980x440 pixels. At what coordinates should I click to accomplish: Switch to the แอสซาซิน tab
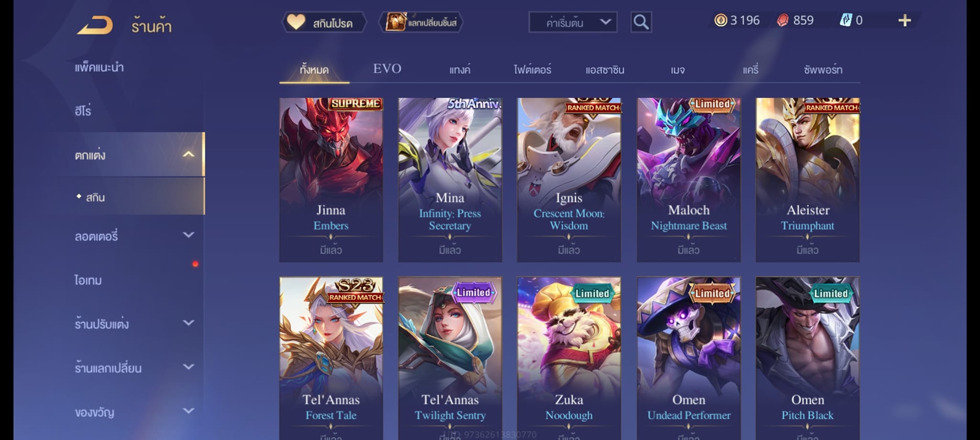point(605,70)
